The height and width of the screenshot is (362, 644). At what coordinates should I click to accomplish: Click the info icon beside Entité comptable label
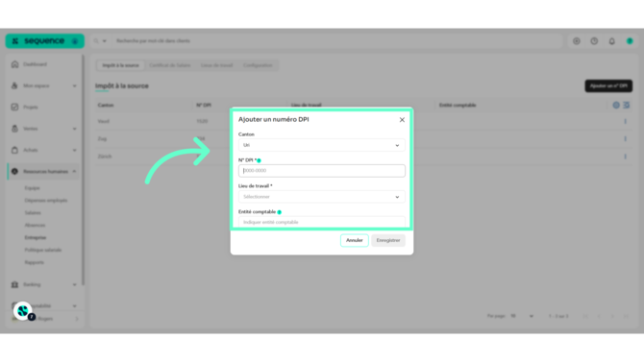280,212
